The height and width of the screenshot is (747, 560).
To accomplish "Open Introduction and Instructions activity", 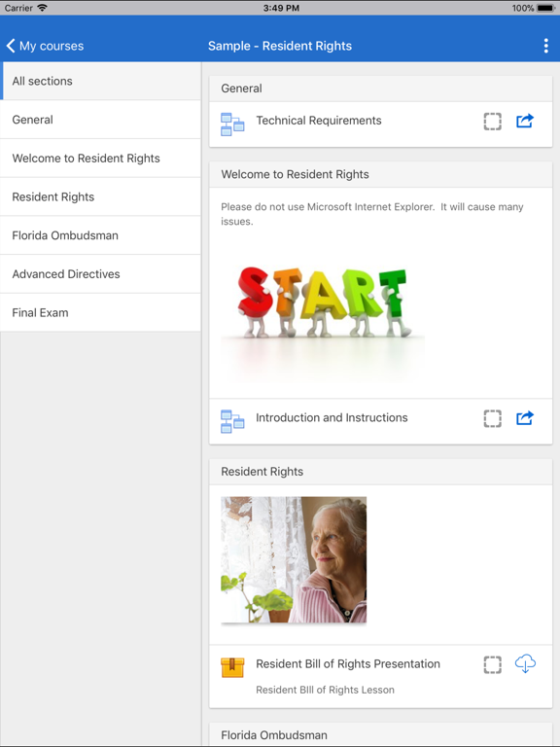I will tap(332, 418).
